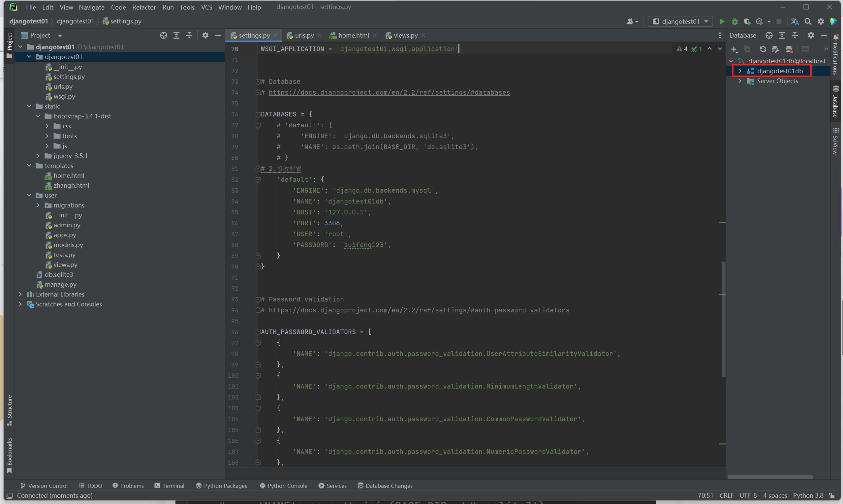The image size is (843, 504).
Task: Open data source properties wrench icon
Action: pos(775,49)
